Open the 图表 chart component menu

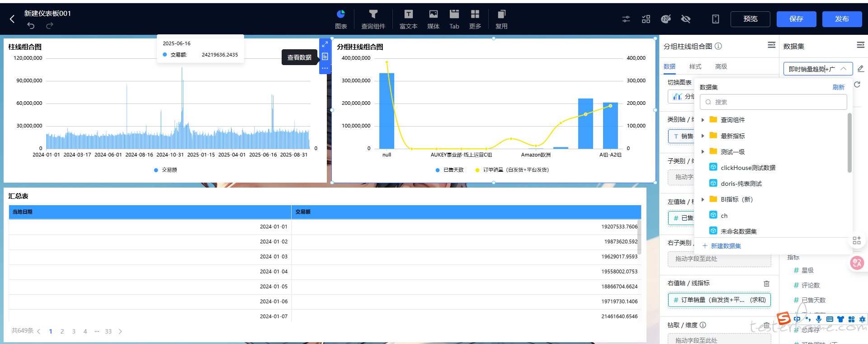(x=341, y=19)
